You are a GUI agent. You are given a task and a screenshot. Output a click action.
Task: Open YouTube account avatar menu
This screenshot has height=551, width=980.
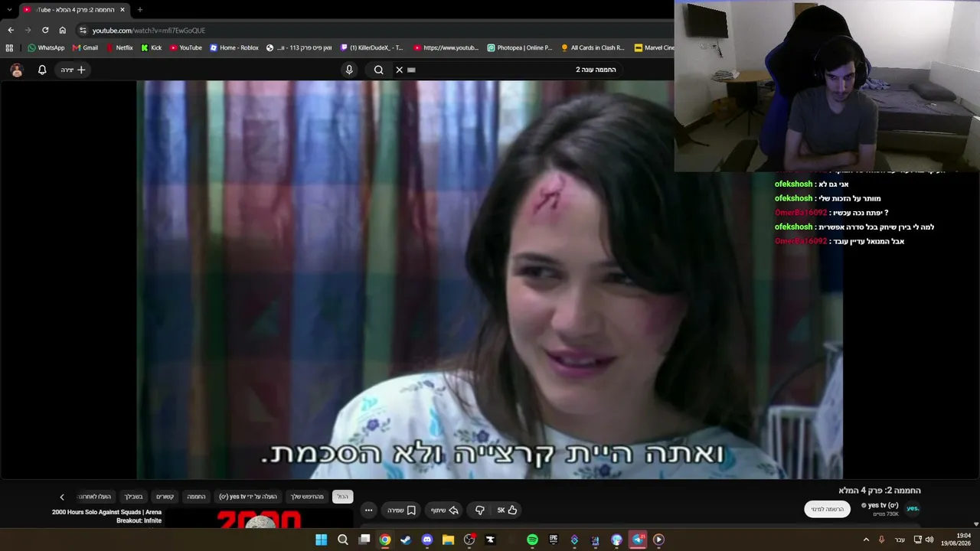[x=17, y=70]
